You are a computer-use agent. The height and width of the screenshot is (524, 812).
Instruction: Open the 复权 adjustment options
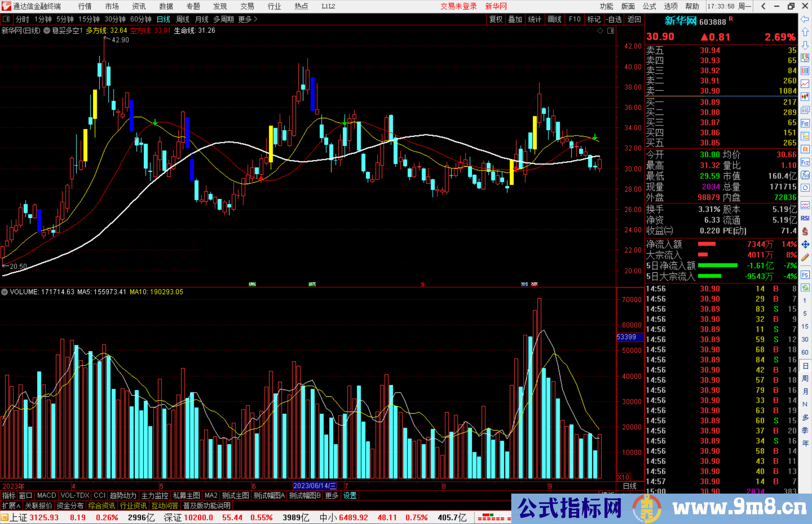pos(496,19)
